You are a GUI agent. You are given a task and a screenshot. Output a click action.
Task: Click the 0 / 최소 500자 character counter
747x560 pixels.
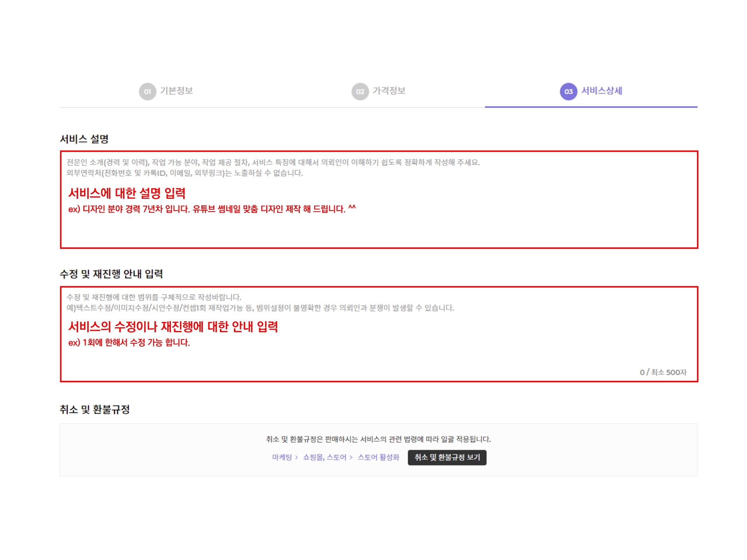tap(663, 372)
